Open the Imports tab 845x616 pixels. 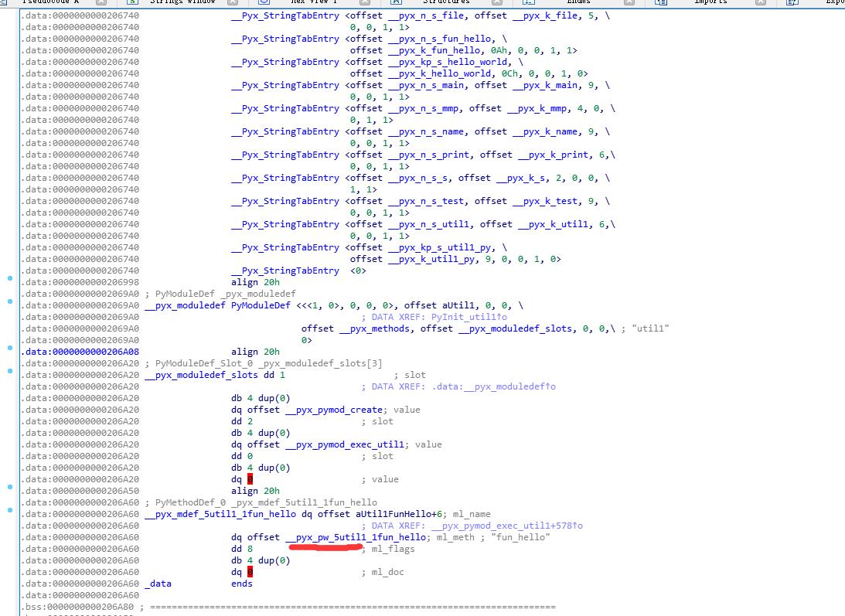[x=710, y=2]
